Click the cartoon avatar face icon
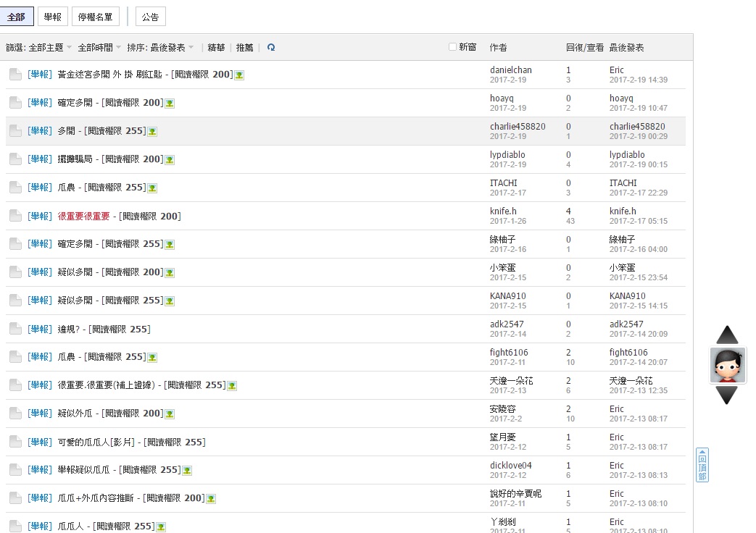756x533 pixels. click(x=728, y=365)
